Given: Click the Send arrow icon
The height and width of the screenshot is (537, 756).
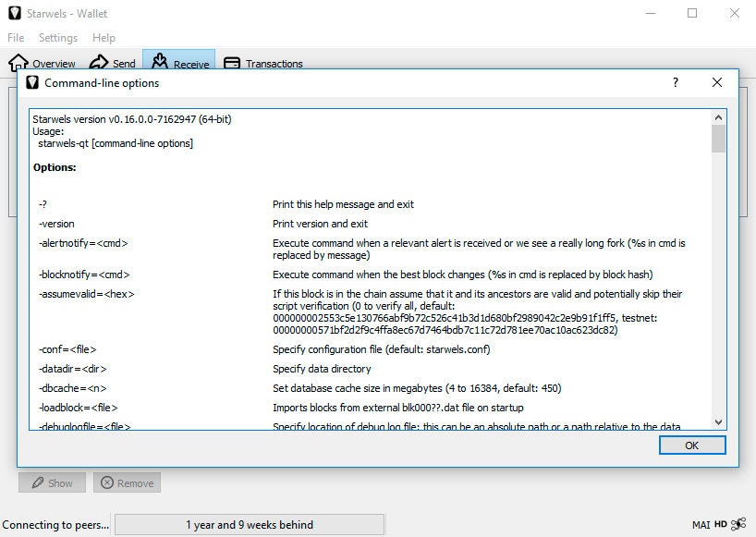Looking at the screenshot, I should point(99,62).
